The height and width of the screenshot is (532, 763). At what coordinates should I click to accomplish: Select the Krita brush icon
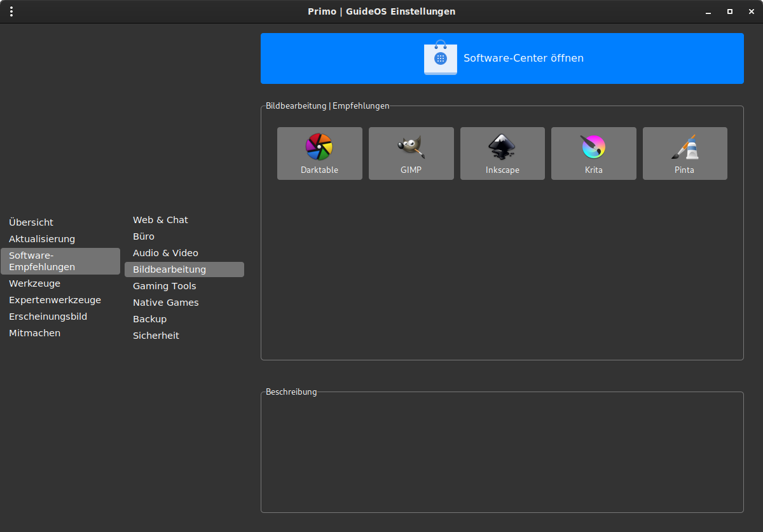(x=593, y=147)
